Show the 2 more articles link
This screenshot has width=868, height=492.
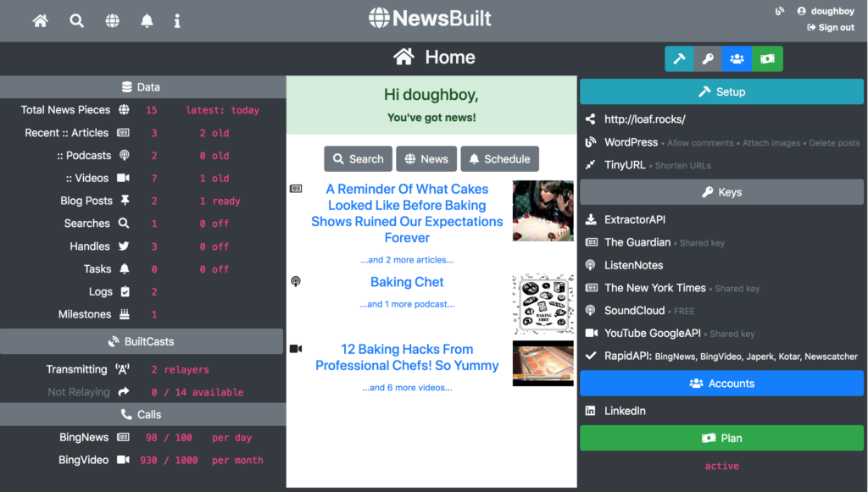(407, 260)
